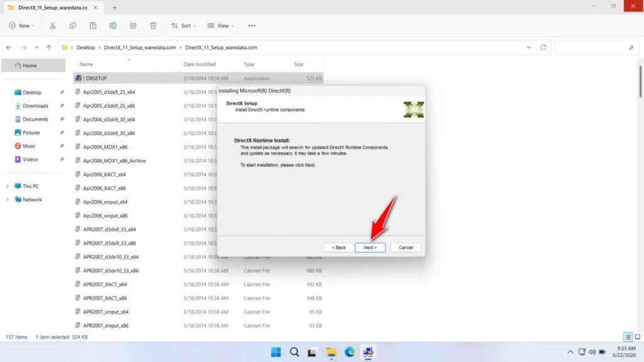The image size is (644, 362).
Task: Expand the recent locations chevron
Action: coord(36,48)
